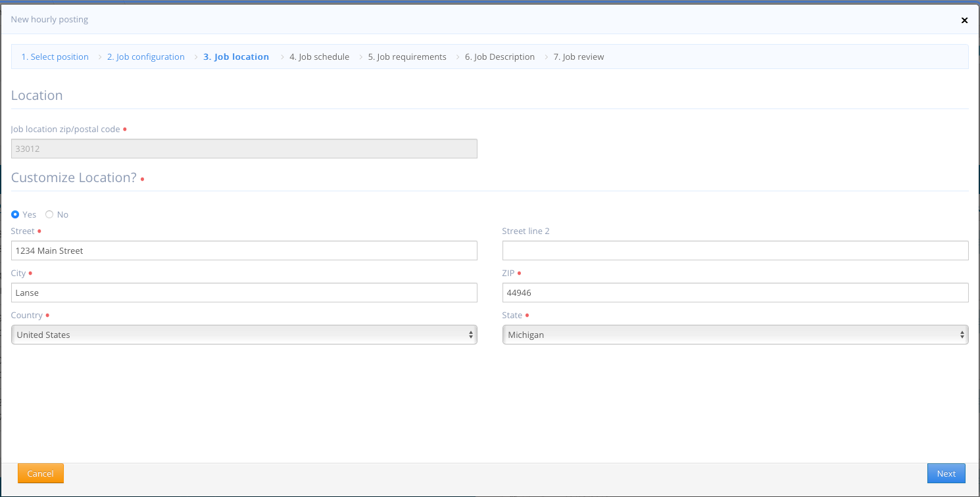Open the Job configuration step

pos(145,57)
